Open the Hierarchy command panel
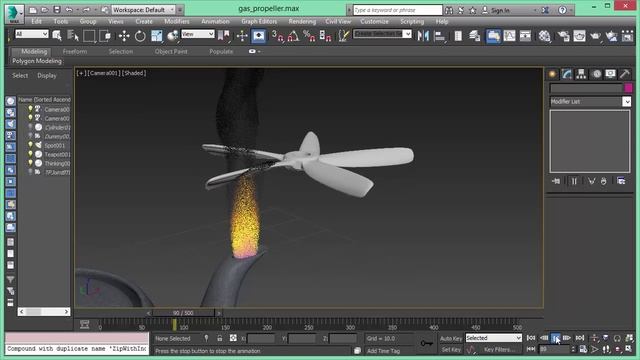 [581, 74]
